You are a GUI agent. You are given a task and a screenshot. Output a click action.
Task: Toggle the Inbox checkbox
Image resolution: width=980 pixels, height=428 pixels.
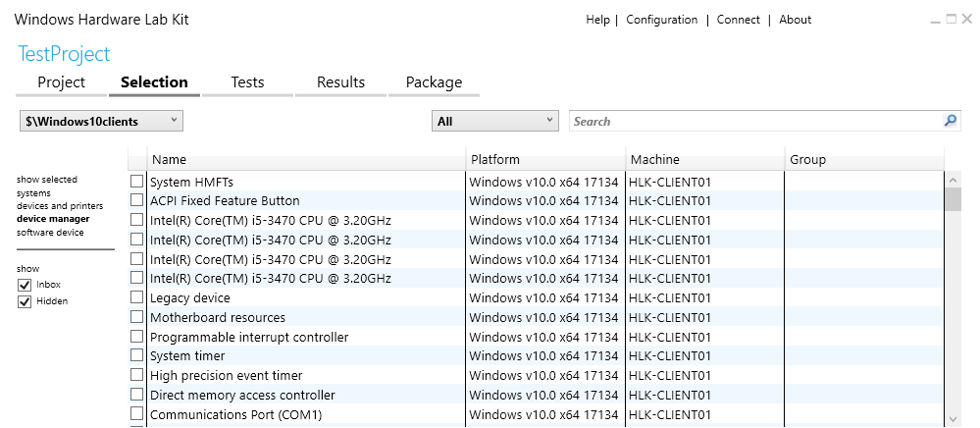[25, 285]
